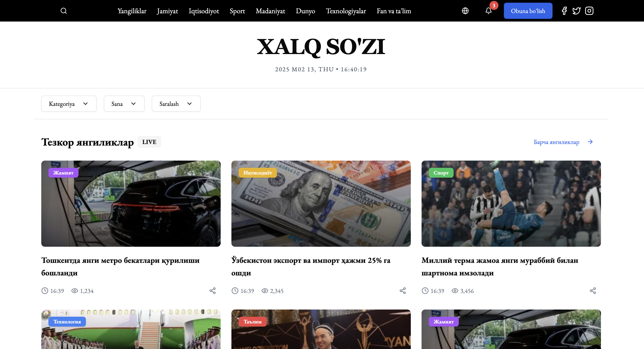This screenshot has height=349, width=644.
Task: Open the Sana date filter
Action: (x=124, y=104)
